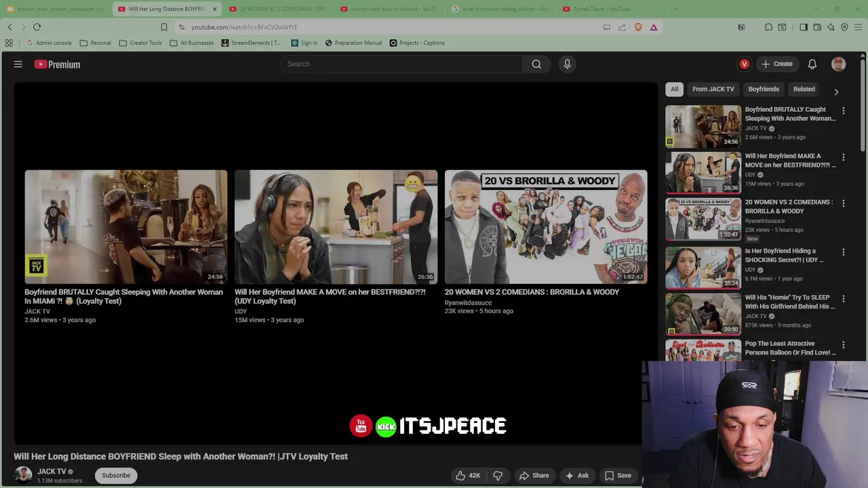Open the Preparation Manual bookmark

pyautogui.click(x=353, y=43)
